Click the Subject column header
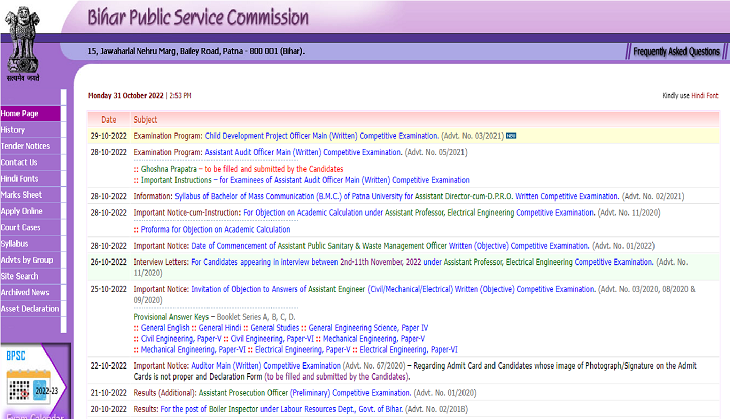The width and height of the screenshot is (730, 419). pyautogui.click(x=145, y=120)
